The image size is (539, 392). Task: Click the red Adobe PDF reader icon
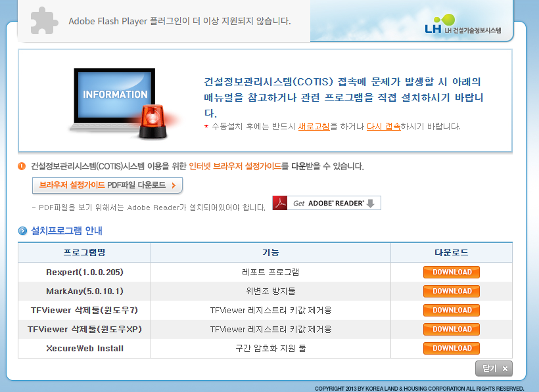280,202
